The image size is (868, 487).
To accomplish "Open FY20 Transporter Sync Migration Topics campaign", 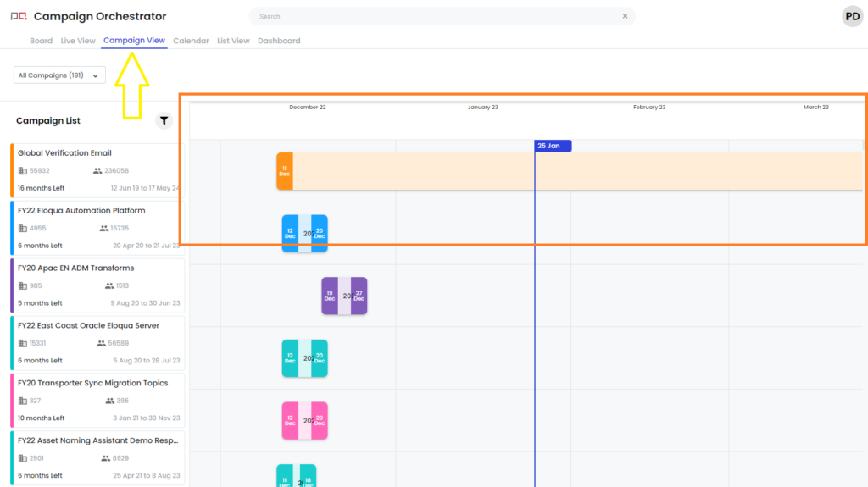I will [92, 384].
